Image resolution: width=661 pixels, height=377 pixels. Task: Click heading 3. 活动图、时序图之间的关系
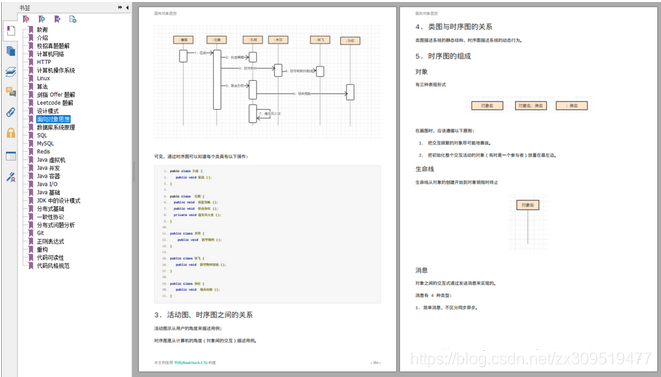point(204,315)
